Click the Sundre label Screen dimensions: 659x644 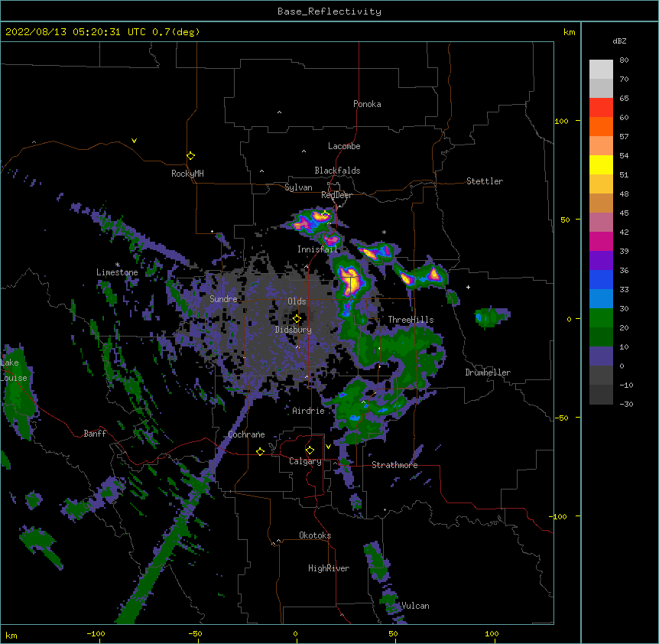click(x=223, y=299)
